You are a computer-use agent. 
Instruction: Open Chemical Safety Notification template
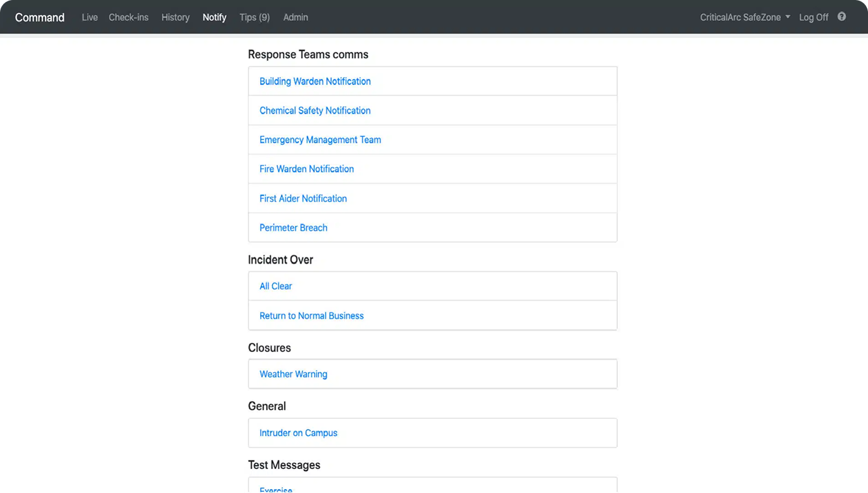point(315,110)
